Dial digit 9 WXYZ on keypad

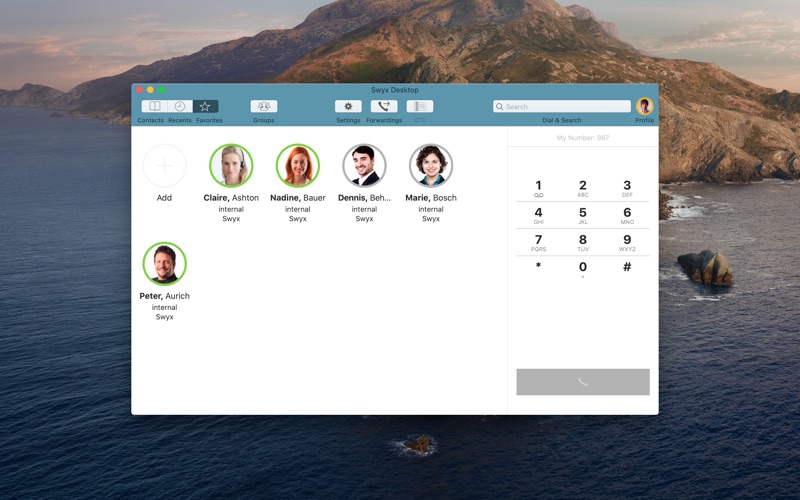click(627, 242)
